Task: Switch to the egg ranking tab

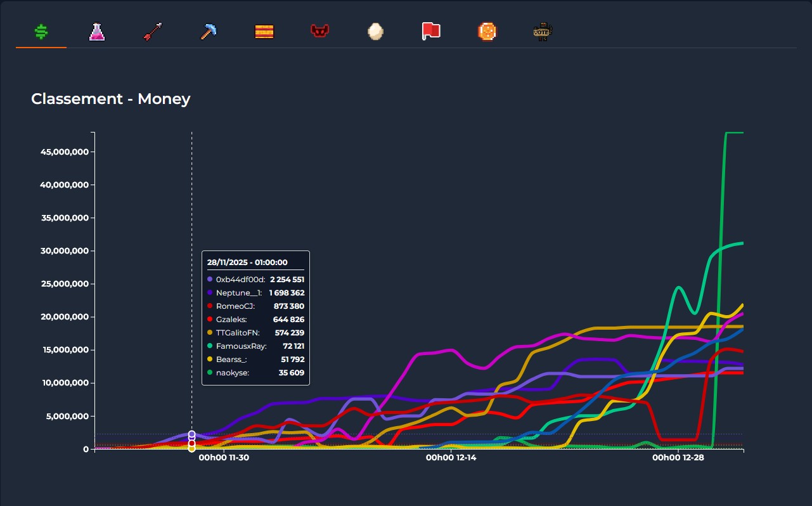Action: pyautogui.click(x=375, y=32)
